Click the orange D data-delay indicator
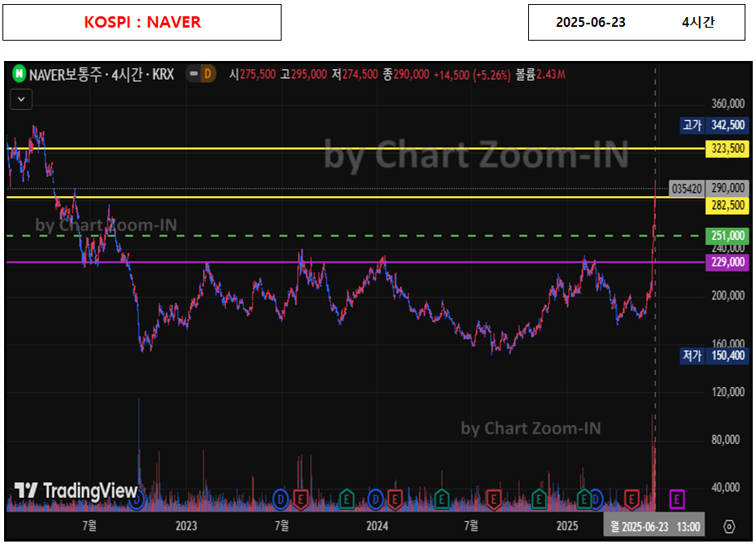 (x=208, y=74)
